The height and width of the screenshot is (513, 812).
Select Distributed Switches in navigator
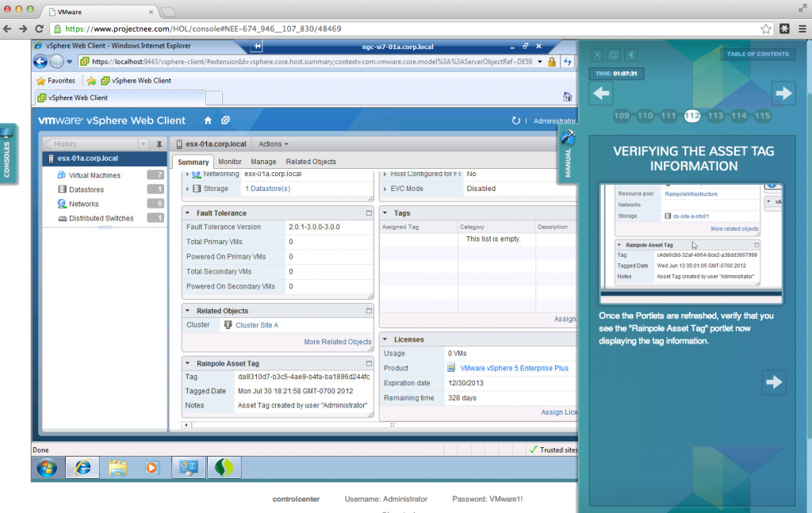coord(104,219)
